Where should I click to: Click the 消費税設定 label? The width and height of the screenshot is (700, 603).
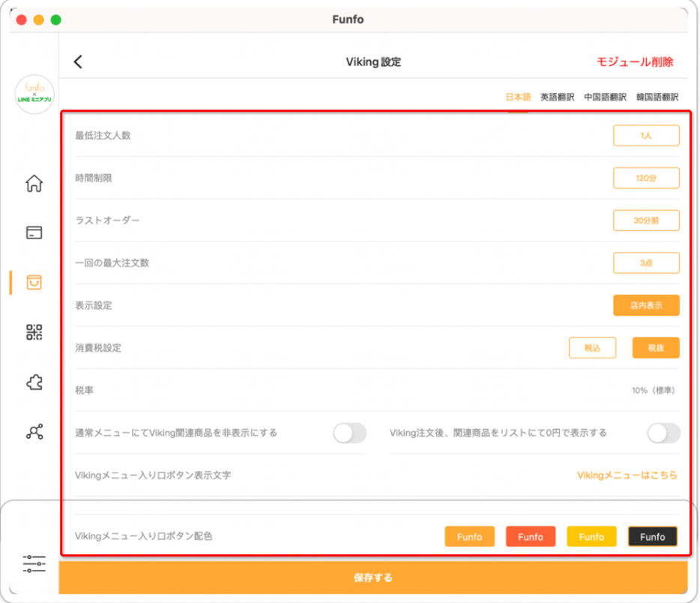point(97,348)
